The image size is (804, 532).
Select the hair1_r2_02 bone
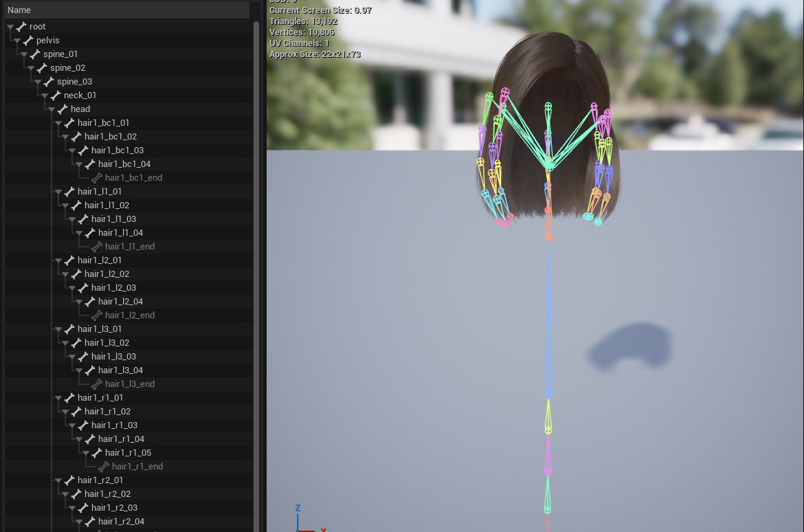point(107,494)
